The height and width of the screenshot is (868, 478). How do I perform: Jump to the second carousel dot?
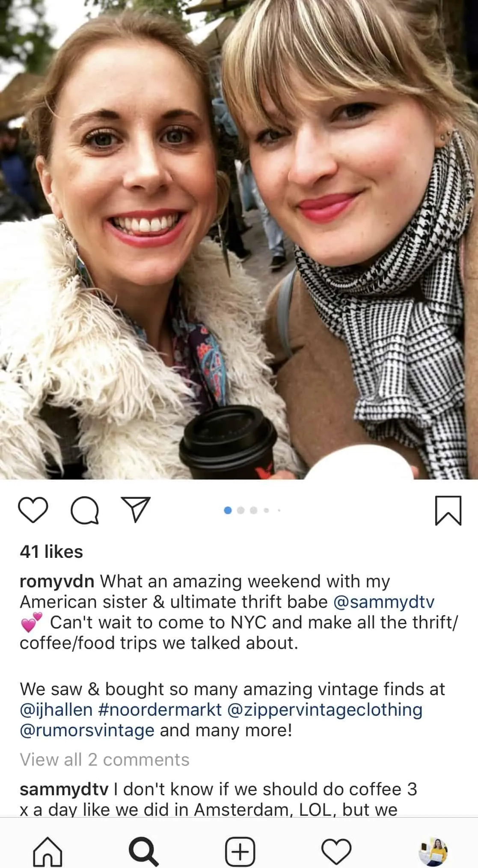coord(240,510)
